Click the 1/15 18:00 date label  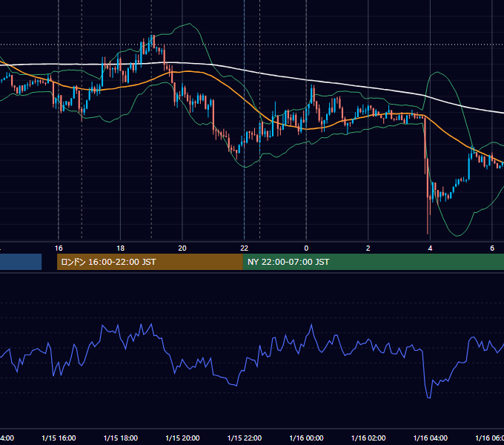click(x=121, y=438)
